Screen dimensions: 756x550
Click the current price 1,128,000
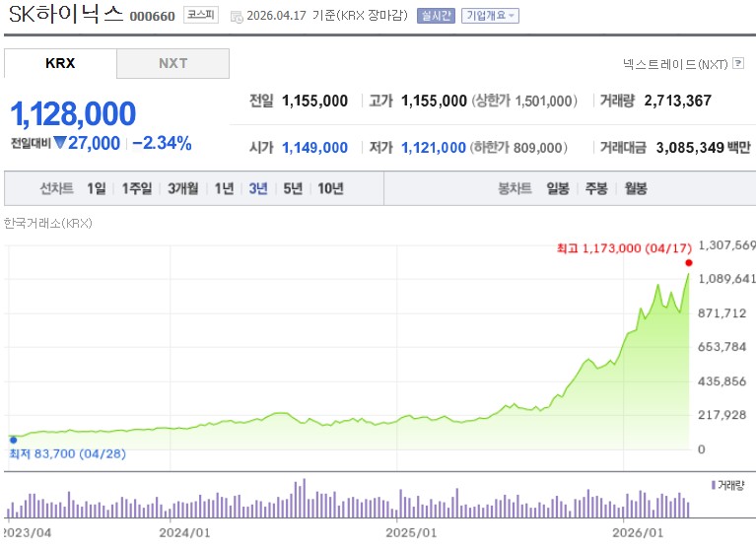coord(73,113)
